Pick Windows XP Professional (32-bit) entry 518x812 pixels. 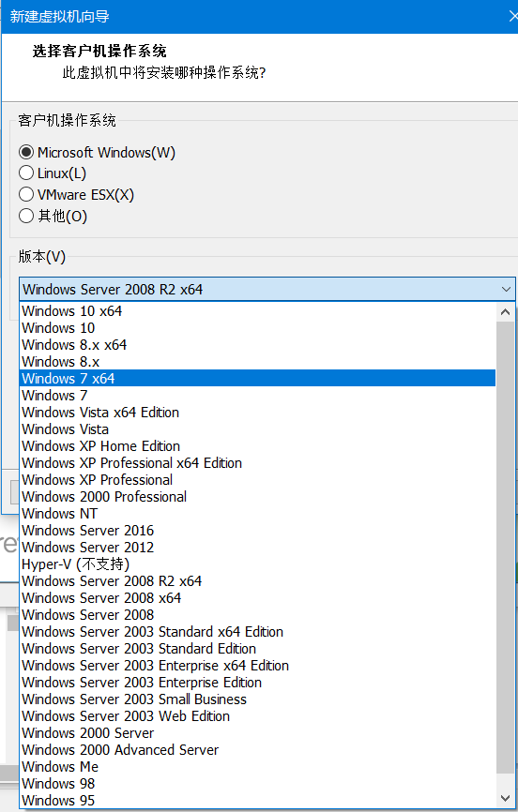pos(258,479)
